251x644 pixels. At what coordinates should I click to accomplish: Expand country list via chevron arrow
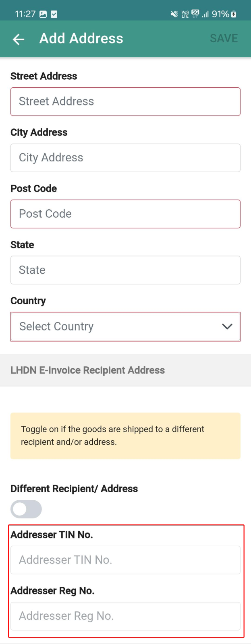click(x=227, y=326)
